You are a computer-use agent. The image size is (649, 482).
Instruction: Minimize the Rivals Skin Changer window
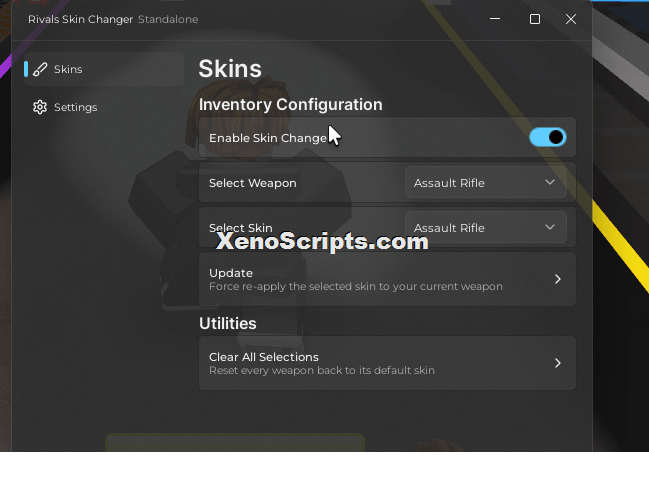pos(495,19)
